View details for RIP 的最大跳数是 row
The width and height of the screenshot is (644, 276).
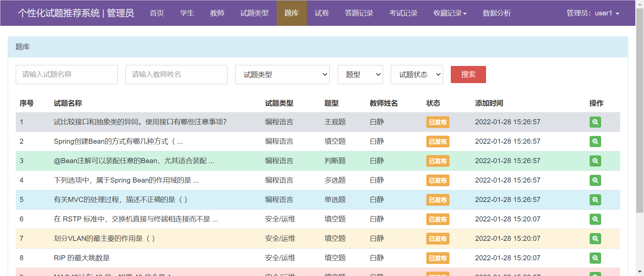click(595, 258)
